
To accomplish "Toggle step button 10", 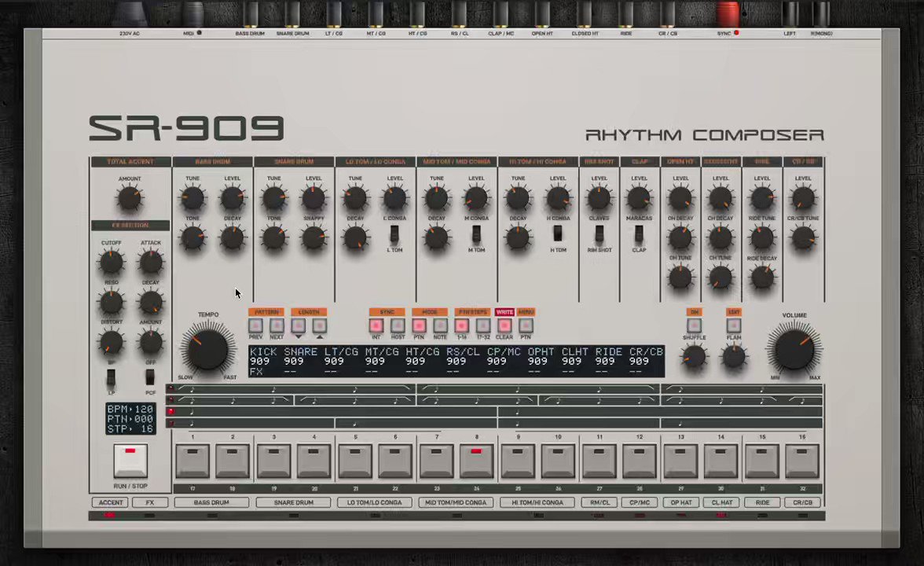I will pyautogui.click(x=558, y=461).
